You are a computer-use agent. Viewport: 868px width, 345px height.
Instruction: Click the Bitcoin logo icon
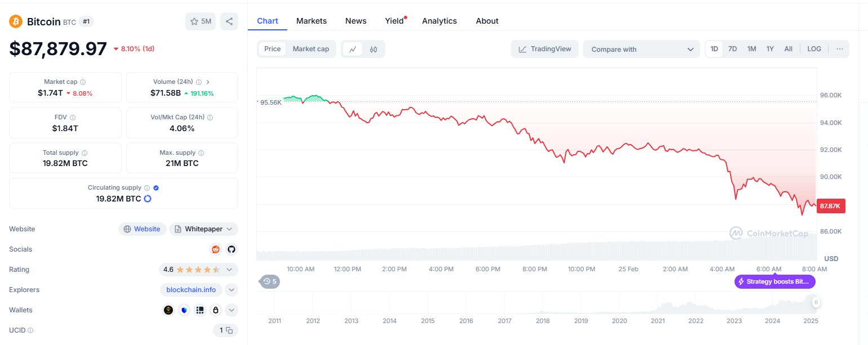coord(16,21)
